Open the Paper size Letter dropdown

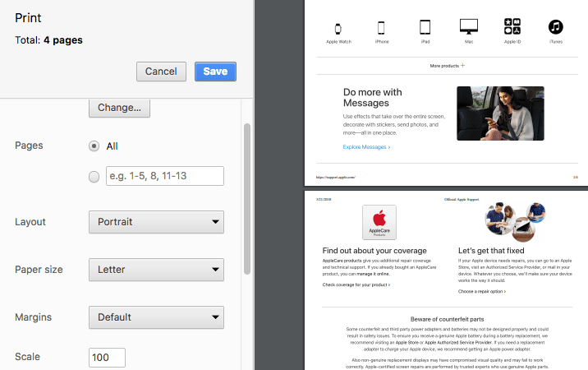click(x=156, y=270)
